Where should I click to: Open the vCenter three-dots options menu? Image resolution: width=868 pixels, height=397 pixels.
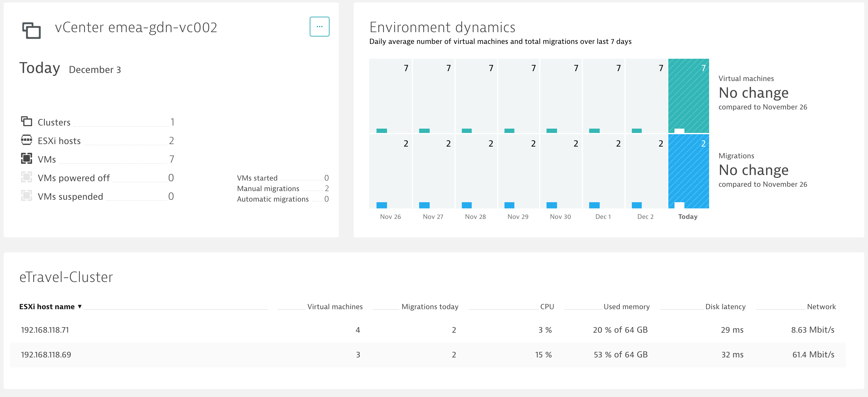pos(319,27)
